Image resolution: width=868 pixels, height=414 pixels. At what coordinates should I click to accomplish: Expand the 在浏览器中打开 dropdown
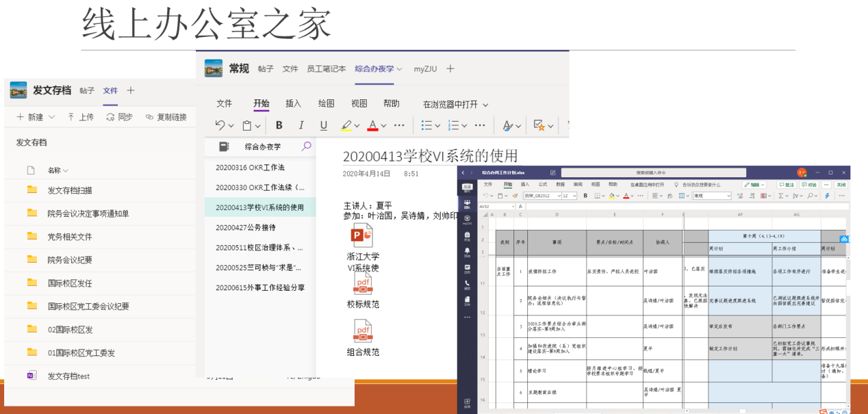[455, 105]
